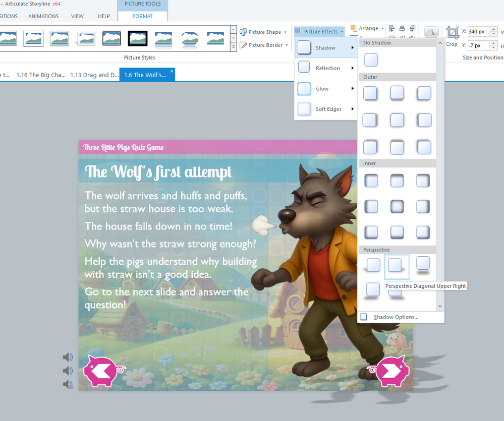Open Shadow Options dialog
This screenshot has width=504, height=421.
pos(396,317)
